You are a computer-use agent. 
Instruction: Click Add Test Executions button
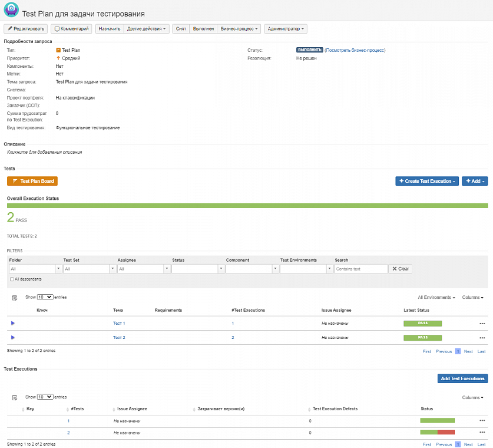pyautogui.click(x=462, y=378)
